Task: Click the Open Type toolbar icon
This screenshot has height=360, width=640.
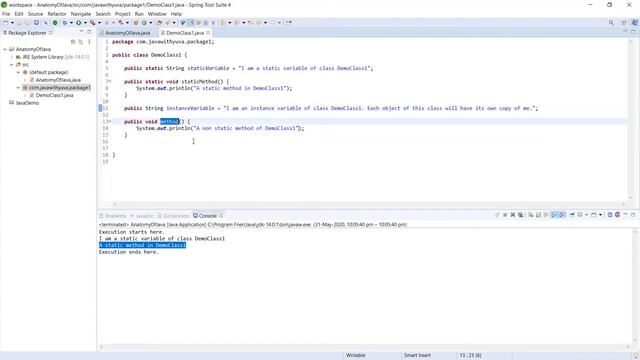Action: tap(159, 23)
